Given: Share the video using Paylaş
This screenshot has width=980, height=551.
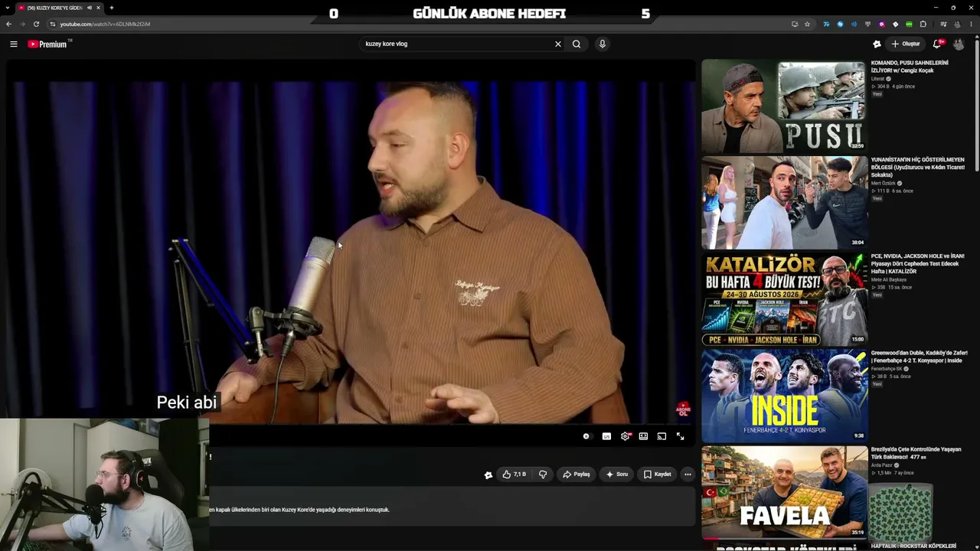Looking at the screenshot, I should 576,474.
